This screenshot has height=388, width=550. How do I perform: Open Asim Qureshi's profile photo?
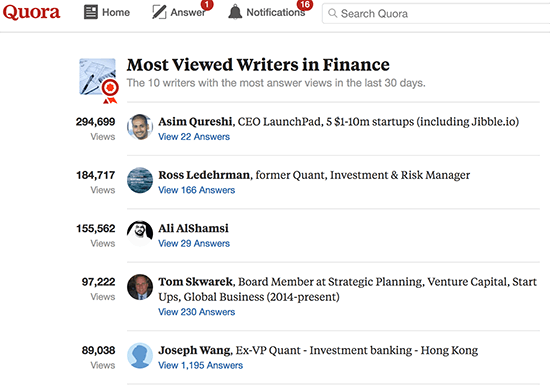140,127
